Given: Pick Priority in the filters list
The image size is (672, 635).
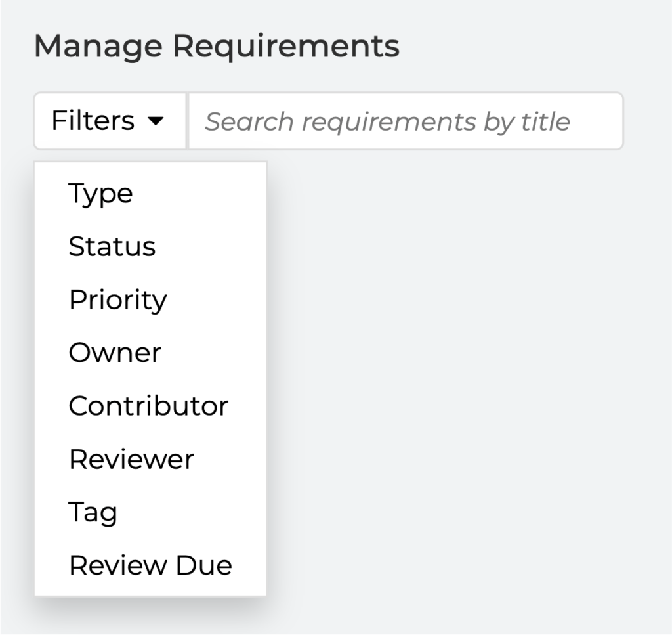Looking at the screenshot, I should coord(150,299).
